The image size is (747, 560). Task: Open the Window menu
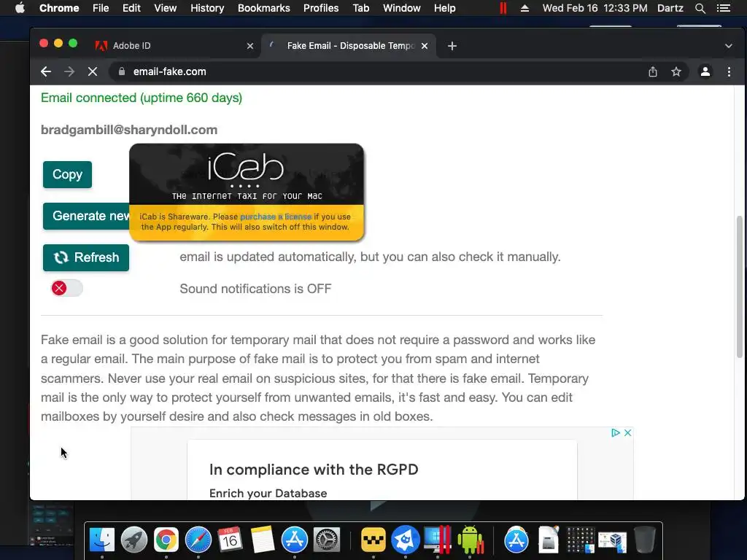point(402,8)
